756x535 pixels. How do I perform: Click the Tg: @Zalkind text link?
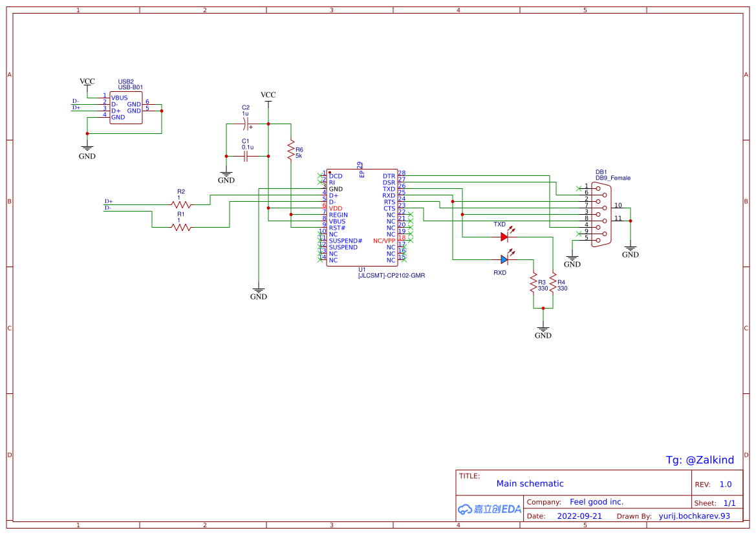(x=700, y=461)
